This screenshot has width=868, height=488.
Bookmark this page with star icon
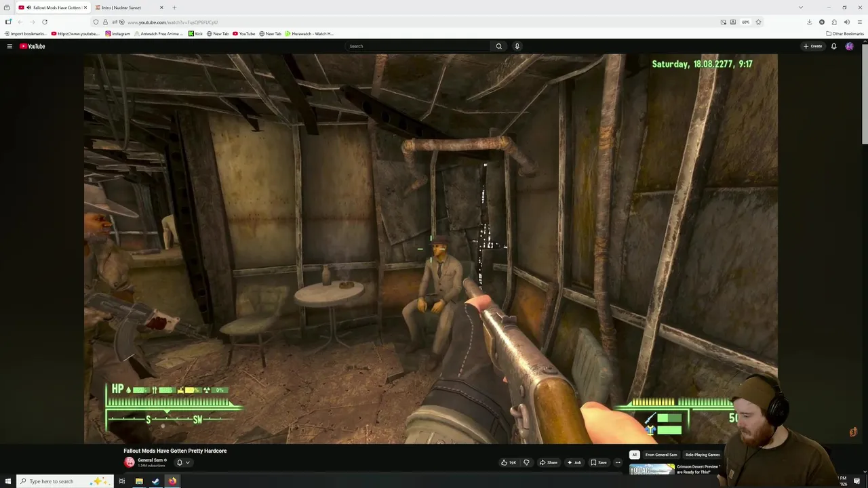click(758, 22)
